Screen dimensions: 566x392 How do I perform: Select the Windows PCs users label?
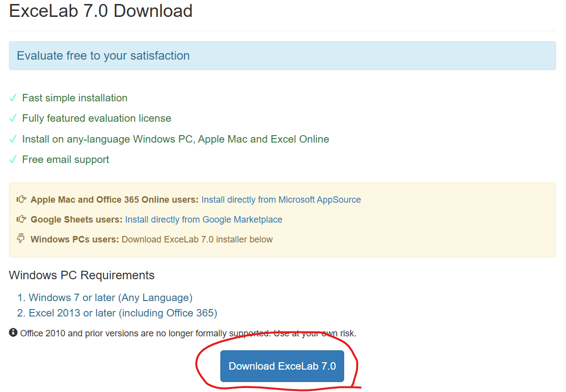[x=75, y=239]
